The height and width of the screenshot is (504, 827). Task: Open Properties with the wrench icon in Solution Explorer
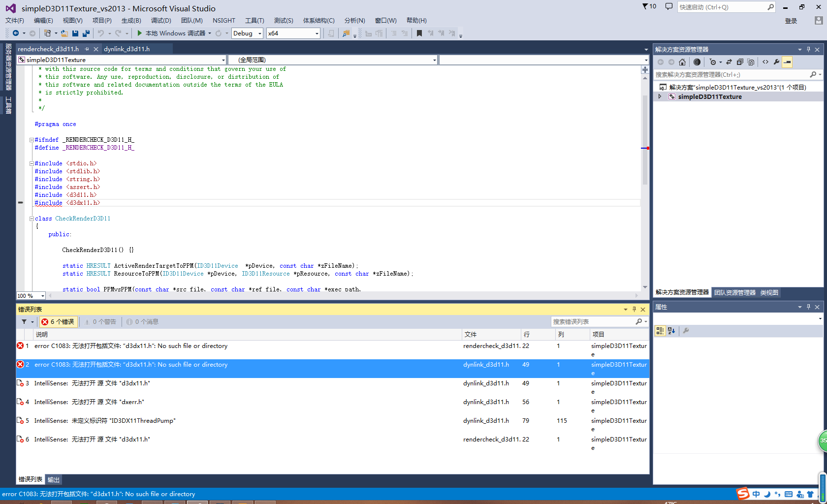click(x=777, y=62)
